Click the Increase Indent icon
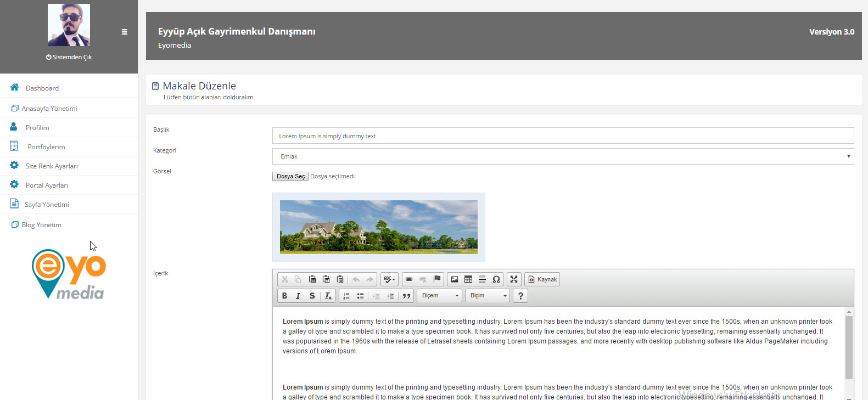 [390, 296]
